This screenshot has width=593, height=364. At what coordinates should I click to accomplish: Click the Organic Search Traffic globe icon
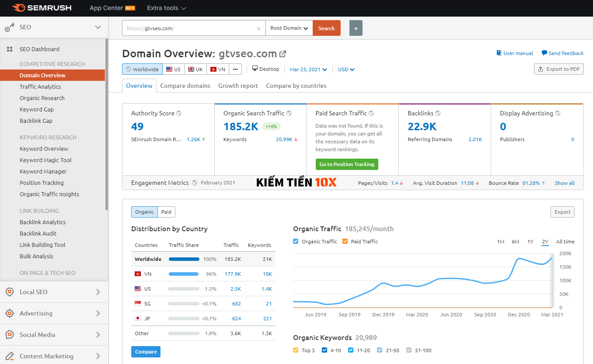289,113
